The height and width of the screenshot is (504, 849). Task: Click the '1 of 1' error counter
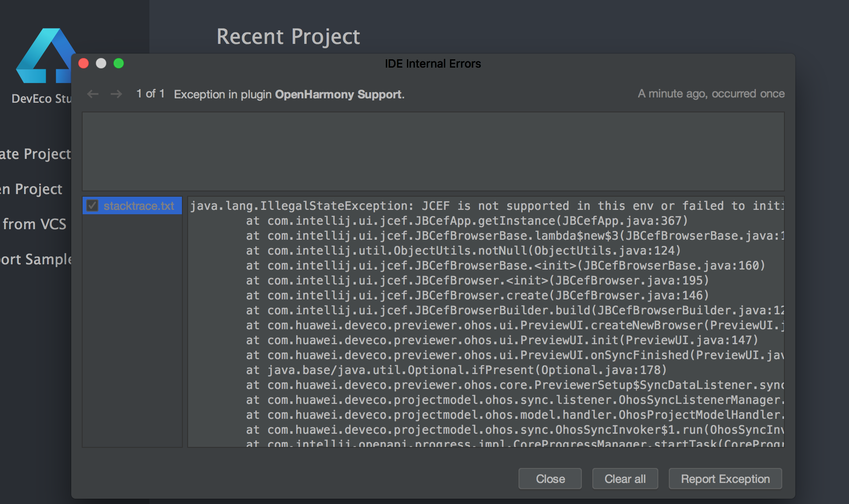tap(150, 94)
